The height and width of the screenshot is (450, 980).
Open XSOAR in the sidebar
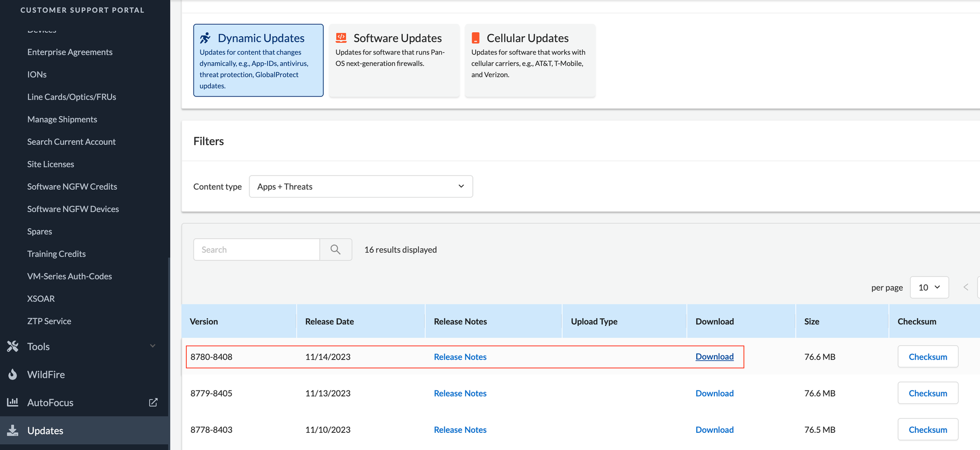[41, 299]
